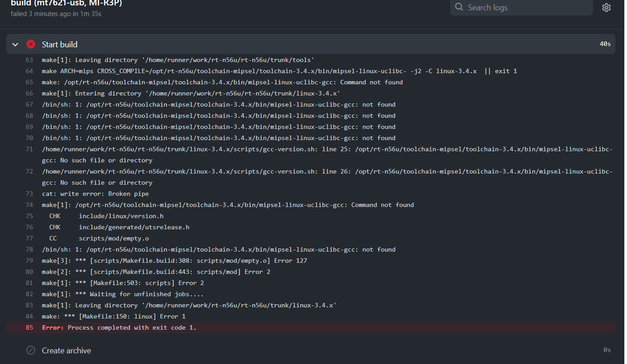Click the 40s duration of Start build

[605, 44]
